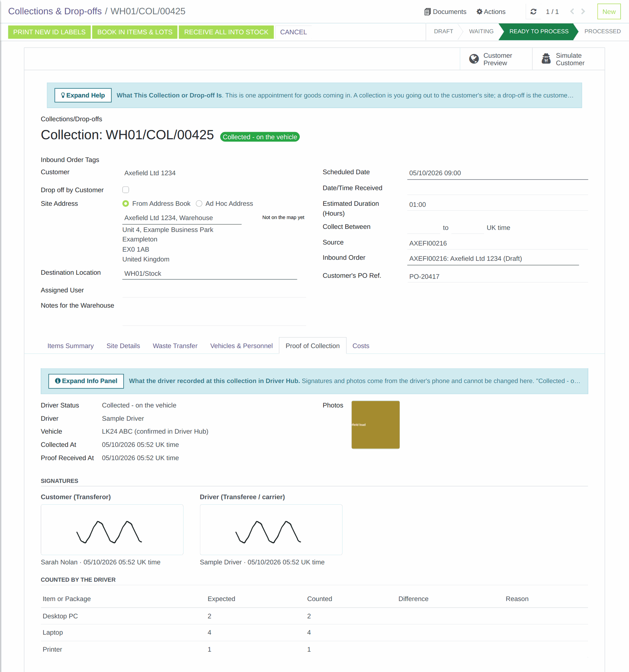This screenshot has height=672, width=629.
Task: Open the Inbound Order selection field
Action: pyautogui.click(x=493, y=259)
